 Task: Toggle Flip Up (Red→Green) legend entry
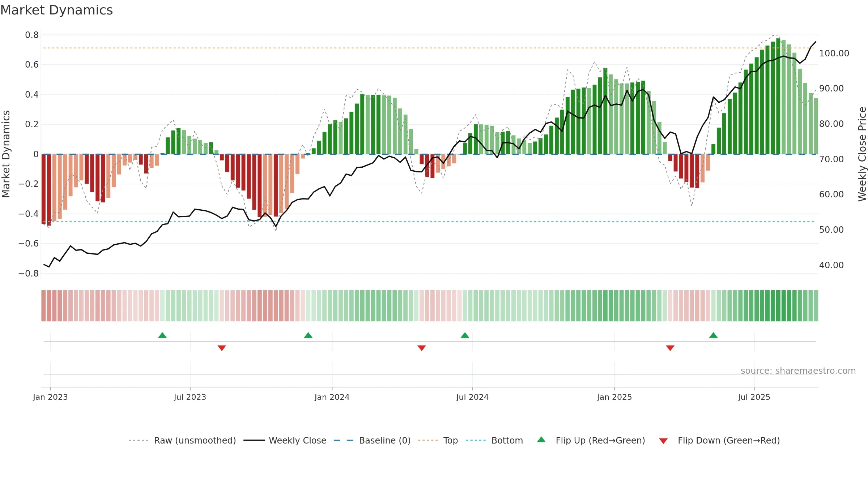point(591,440)
